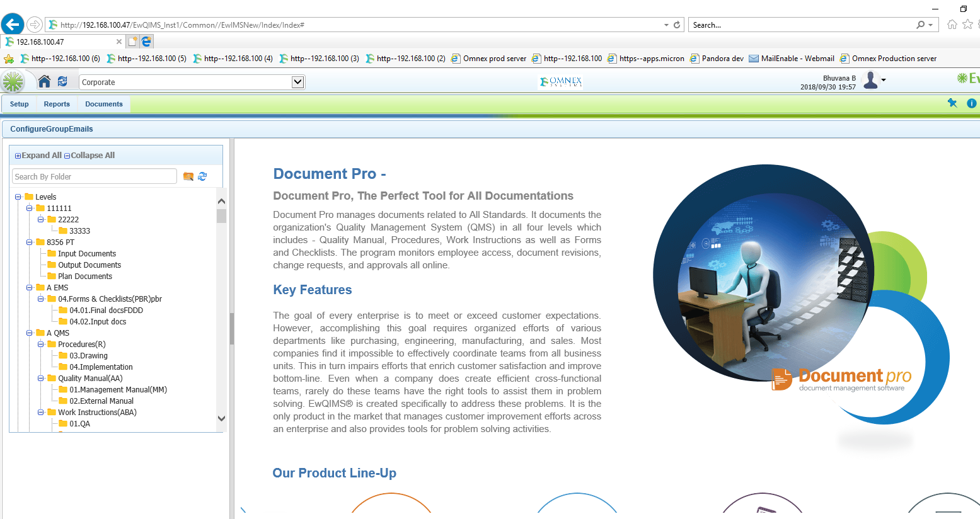Collapse the Levels root node
Screen dimensions: 980x519
pos(18,197)
